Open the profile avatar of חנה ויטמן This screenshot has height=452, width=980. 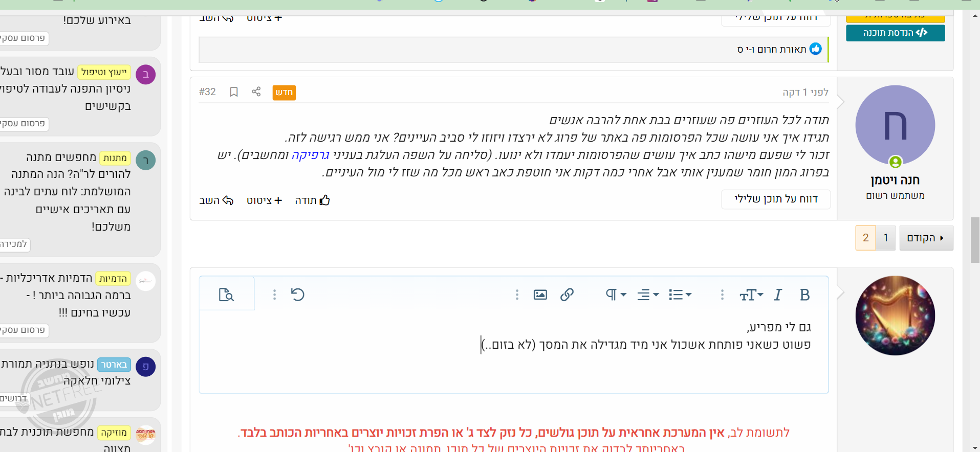click(895, 125)
